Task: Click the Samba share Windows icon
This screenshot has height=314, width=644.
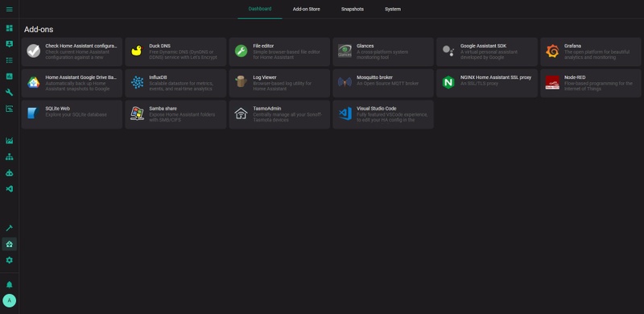Action: pyautogui.click(x=137, y=114)
